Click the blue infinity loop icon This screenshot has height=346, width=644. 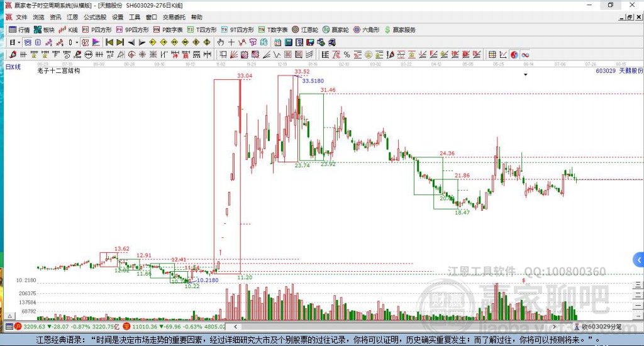[525, 55]
